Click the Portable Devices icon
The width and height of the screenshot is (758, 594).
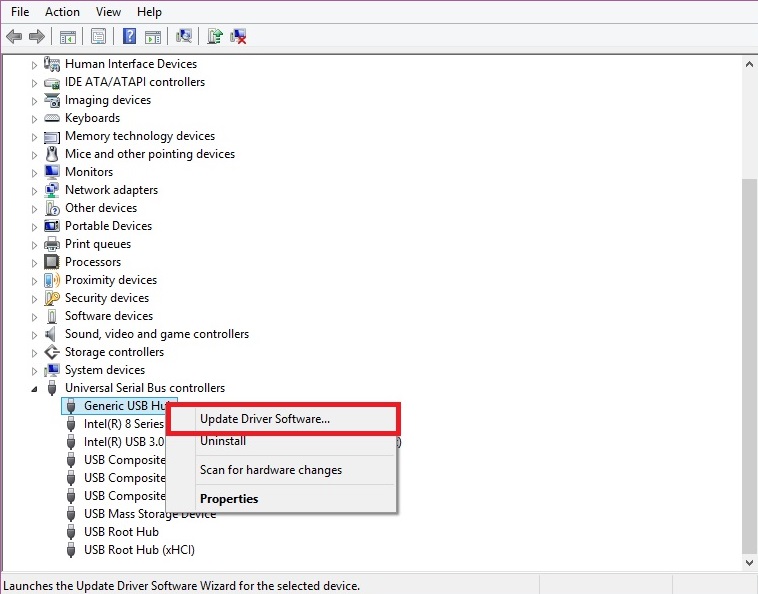click(52, 226)
